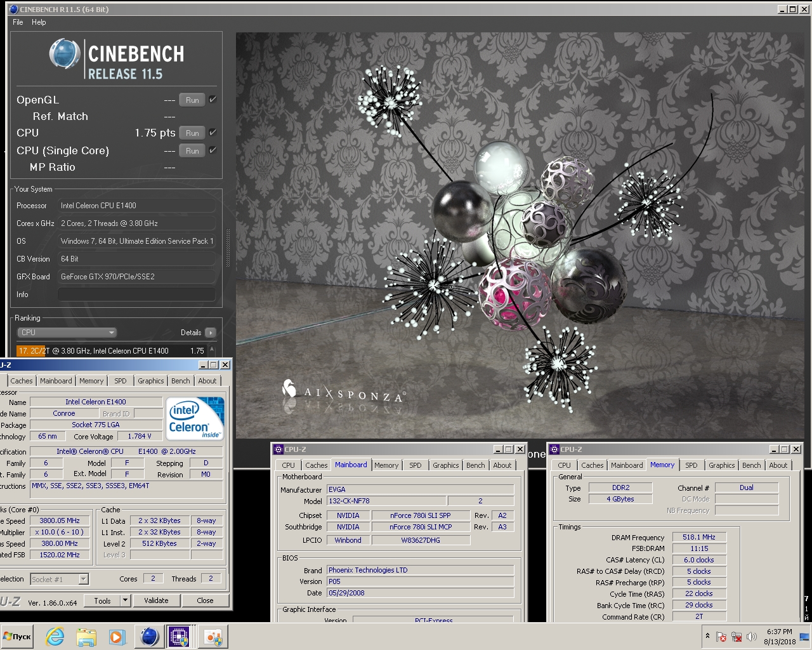The image size is (812, 650).
Task: Click the LPCIO W83627DHG field
Action: coord(421,540)
